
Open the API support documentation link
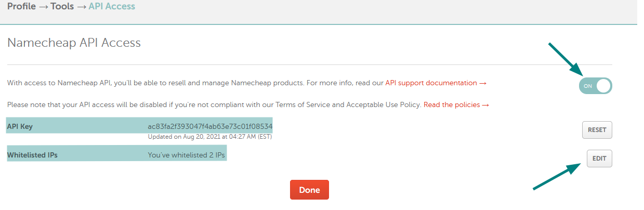point(436,83)
